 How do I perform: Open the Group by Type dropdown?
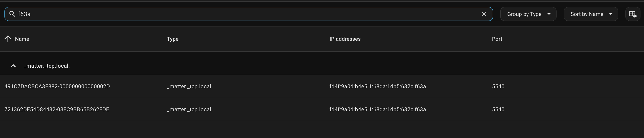click(x=528, y=14)
